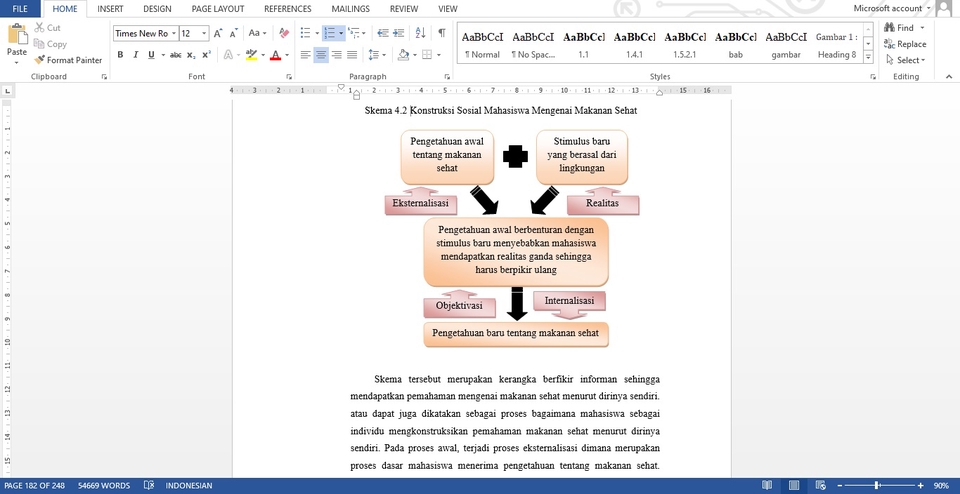Click PAGE 182 OF 248 indicator

tap(34, 485)
